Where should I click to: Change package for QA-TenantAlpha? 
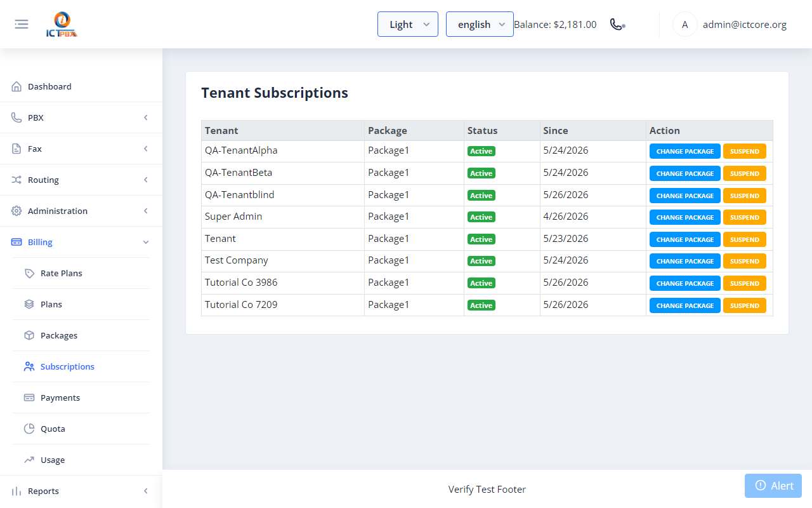pyautogui.click(x=685, y=151)
